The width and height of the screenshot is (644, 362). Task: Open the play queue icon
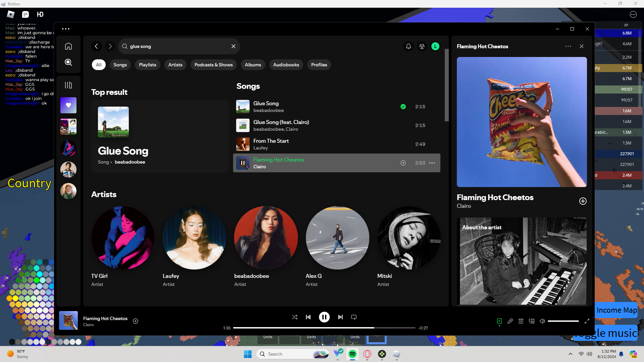[x=521, y=321]
